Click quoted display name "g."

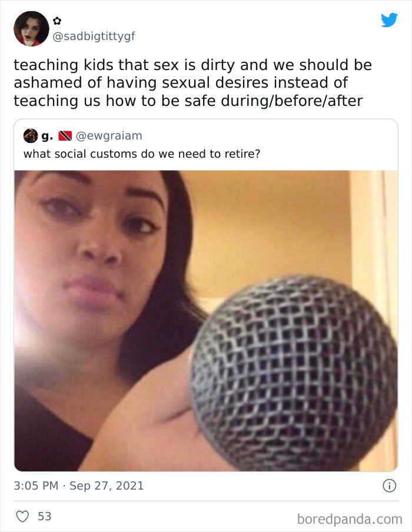(47, 136)
